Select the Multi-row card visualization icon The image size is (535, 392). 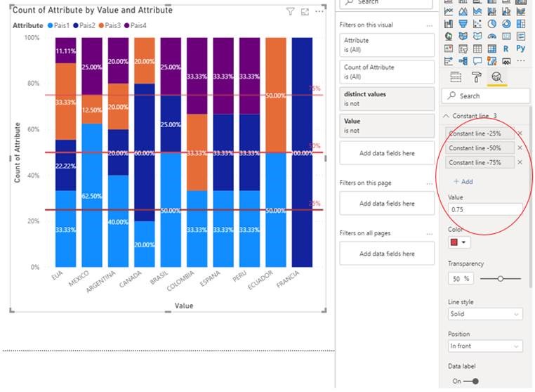tap(521, 37)
